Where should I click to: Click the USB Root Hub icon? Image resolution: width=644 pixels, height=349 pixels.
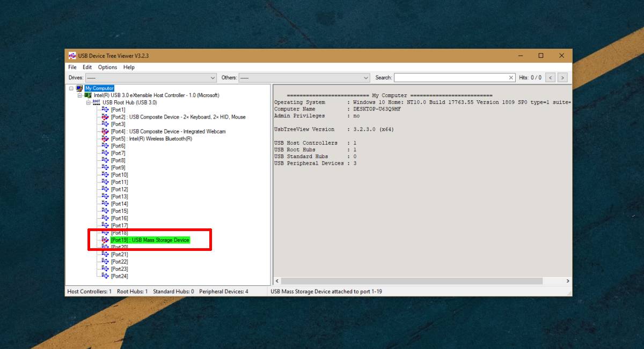coord(97,102)
